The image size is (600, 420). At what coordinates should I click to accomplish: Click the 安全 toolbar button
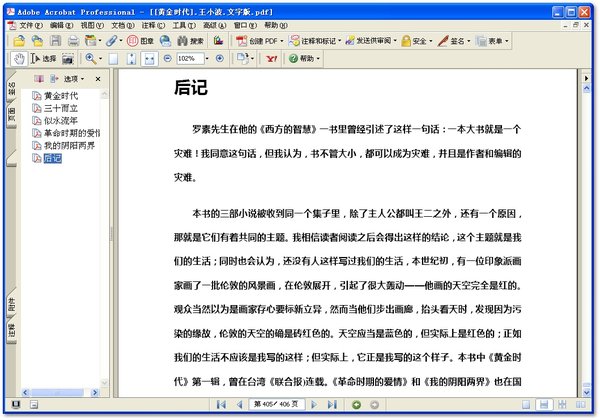[419, 41]
